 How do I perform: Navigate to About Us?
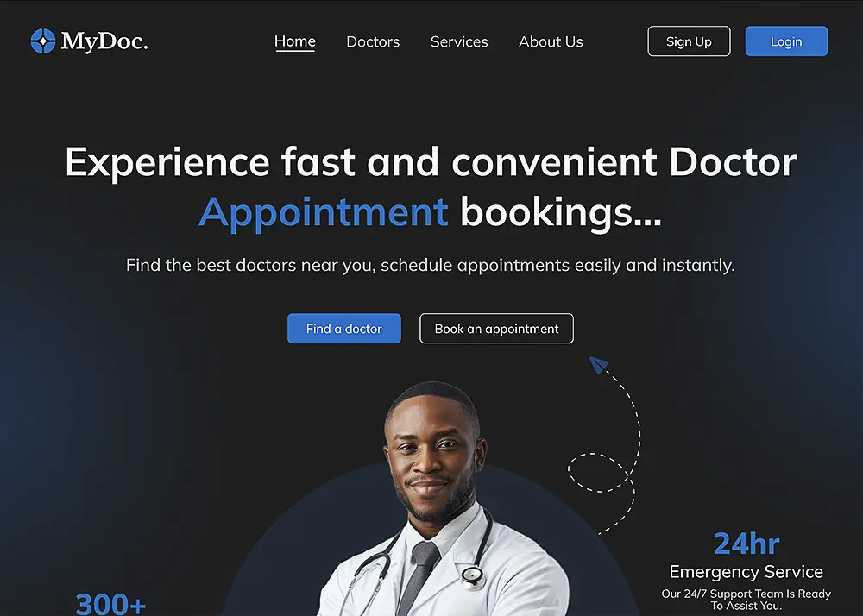[551, 41]
